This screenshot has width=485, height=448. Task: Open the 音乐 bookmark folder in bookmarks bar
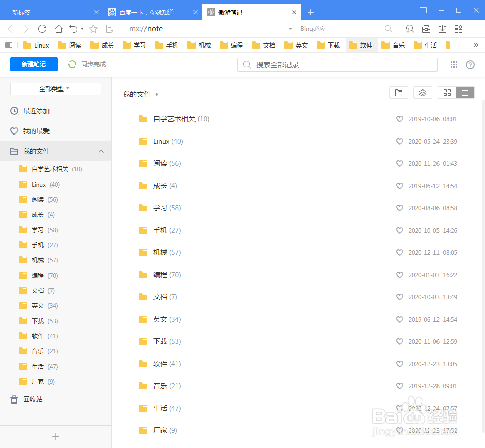[x=394, y=45]
